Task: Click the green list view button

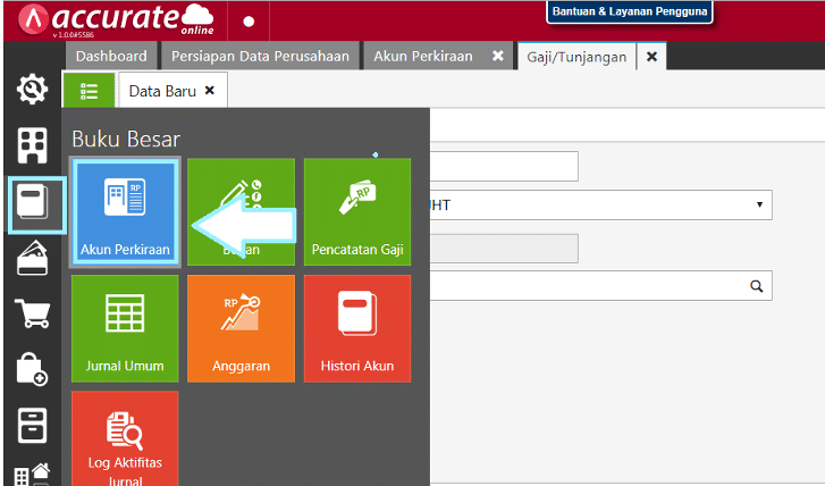Action: pyautogui.click(x=89, y=91)
